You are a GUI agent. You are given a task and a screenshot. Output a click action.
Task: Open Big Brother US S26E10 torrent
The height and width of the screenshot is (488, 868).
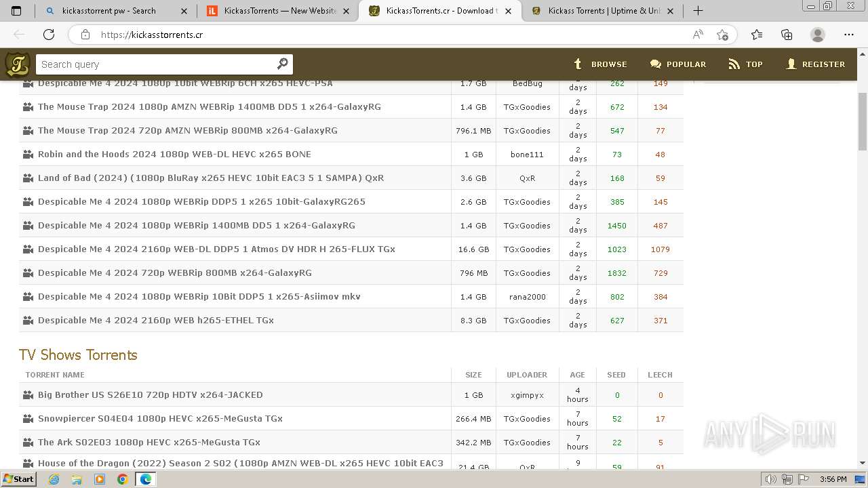[151, 395]
